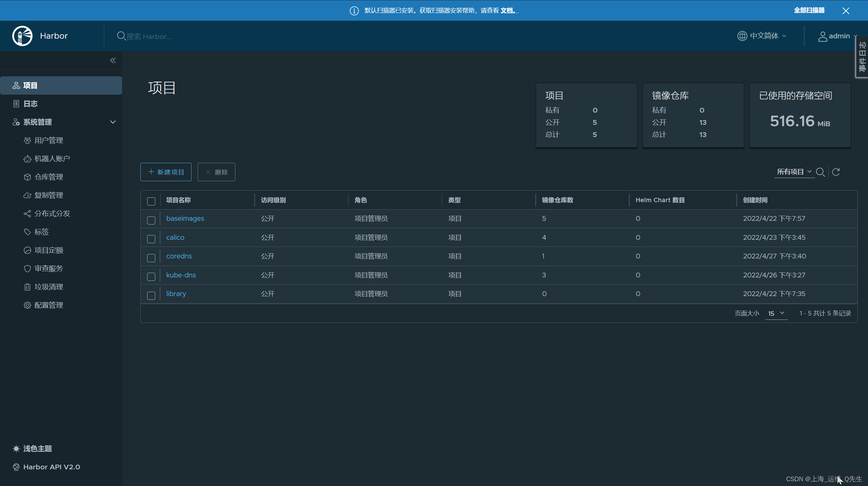Open the 中文简体 language dropdown
This screenshot has height=486, width=868.
pos(762,36)
